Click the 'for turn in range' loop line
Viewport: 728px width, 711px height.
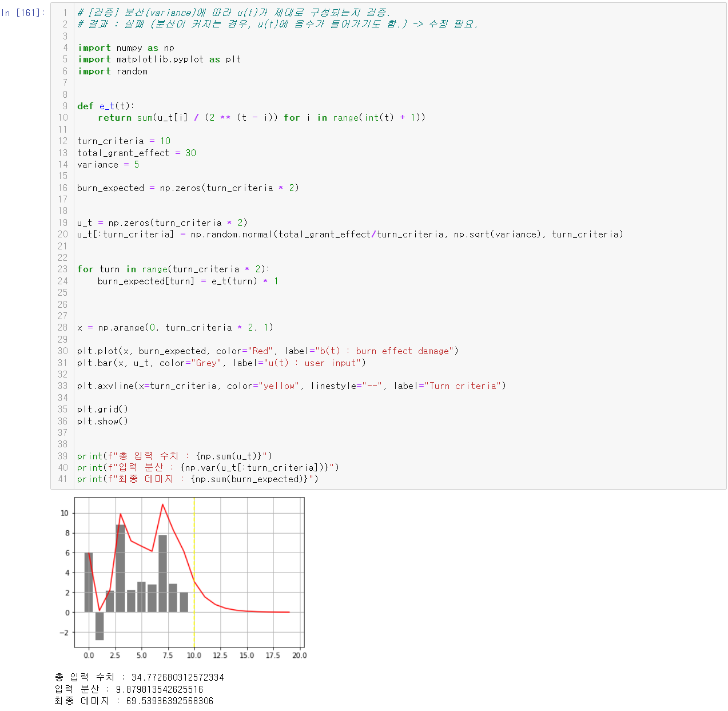(173, 269)
